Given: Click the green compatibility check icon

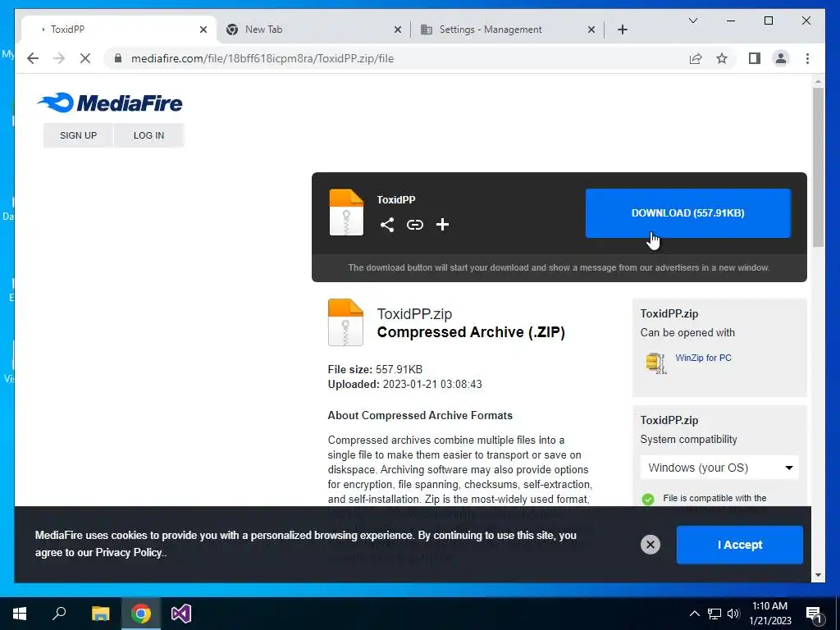Looking at the screenshot, I should click(648, 500).
